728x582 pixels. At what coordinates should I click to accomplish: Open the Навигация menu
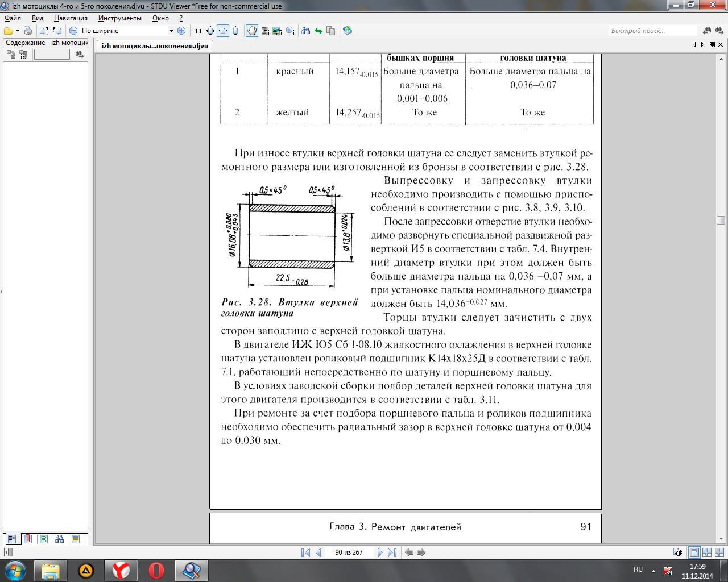[71, 18]
